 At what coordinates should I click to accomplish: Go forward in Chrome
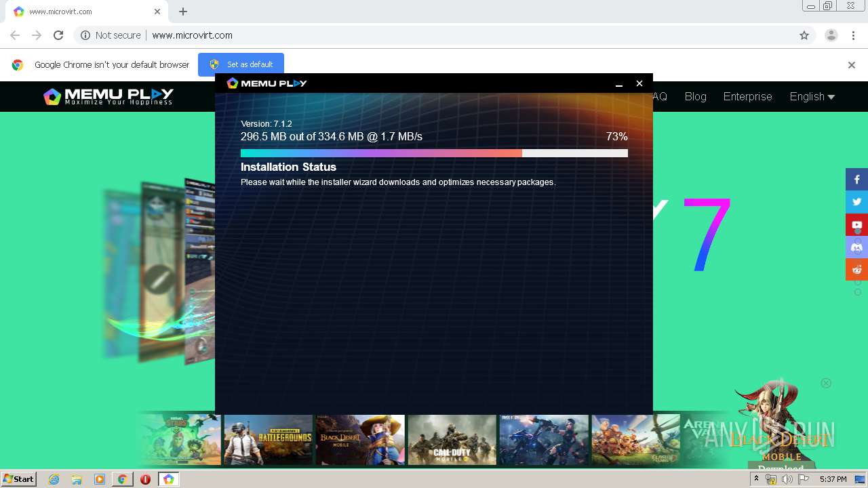pyautogui.click(x=37, y=35)
